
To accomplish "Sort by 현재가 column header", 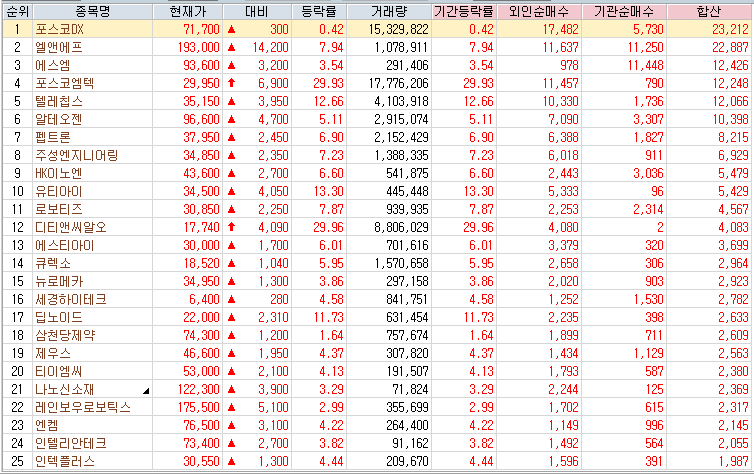I will [x=188, y=11].
